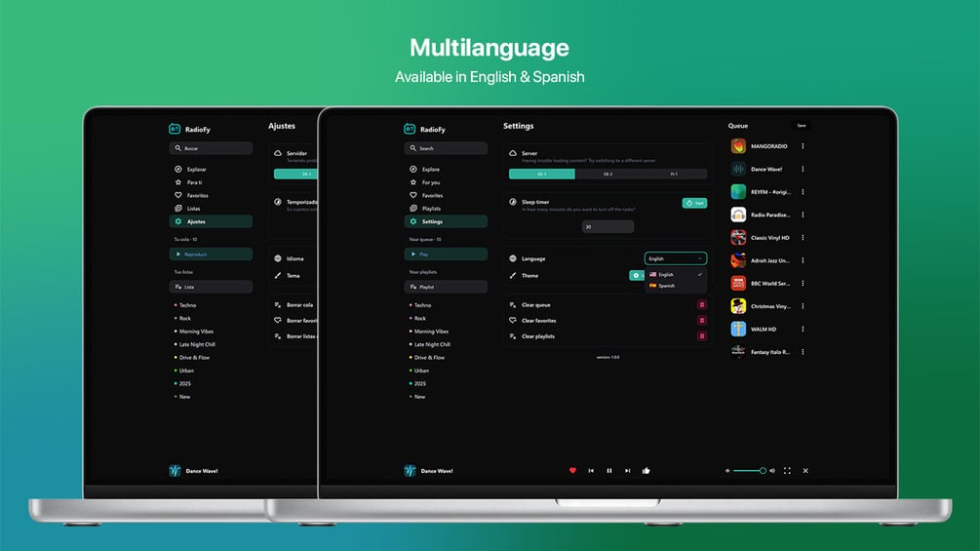Open Drive & Flow playlist in Spanish window
980x551 pixels.
(192, 358)
